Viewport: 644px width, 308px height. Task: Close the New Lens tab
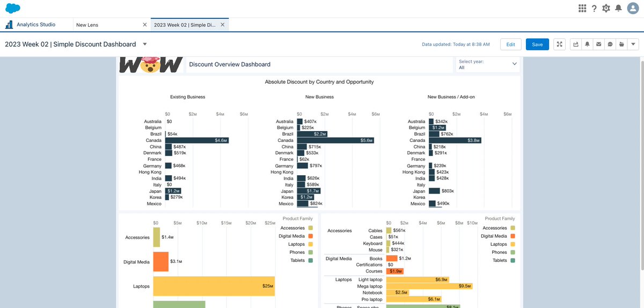point(144,25)
